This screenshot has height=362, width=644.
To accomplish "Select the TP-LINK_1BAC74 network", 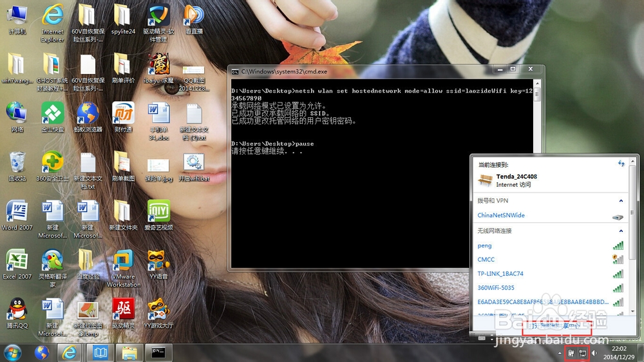I will click(x=551, y=274).
